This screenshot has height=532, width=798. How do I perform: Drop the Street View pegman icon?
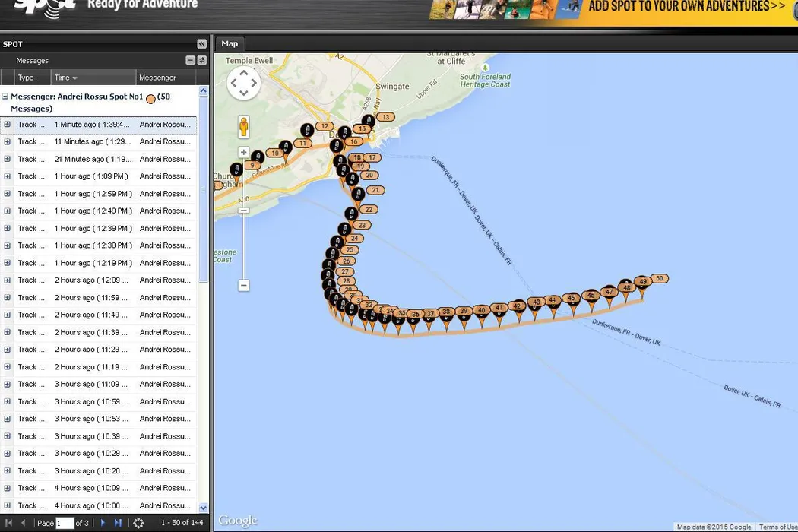[x=244, y=126]
